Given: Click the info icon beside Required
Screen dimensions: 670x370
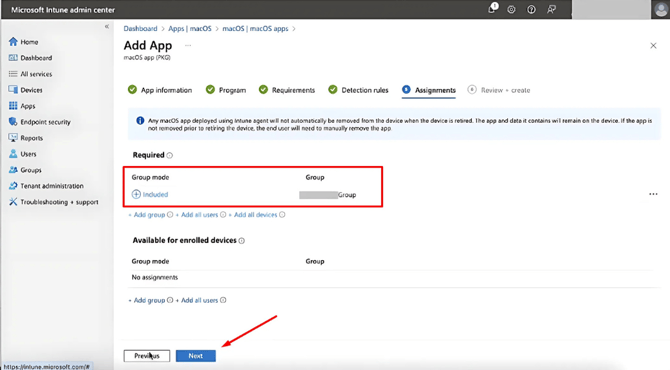Looking at the screenshot, I should pos(170,156).
